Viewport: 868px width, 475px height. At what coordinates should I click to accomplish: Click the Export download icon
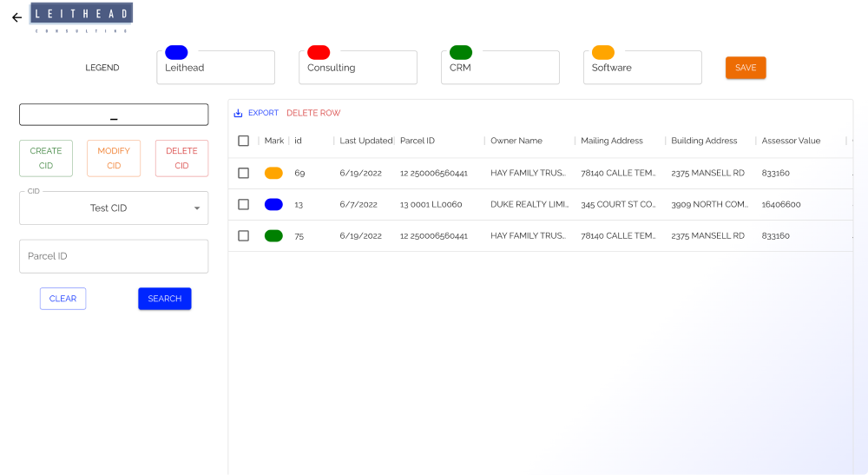coord(239,114)
